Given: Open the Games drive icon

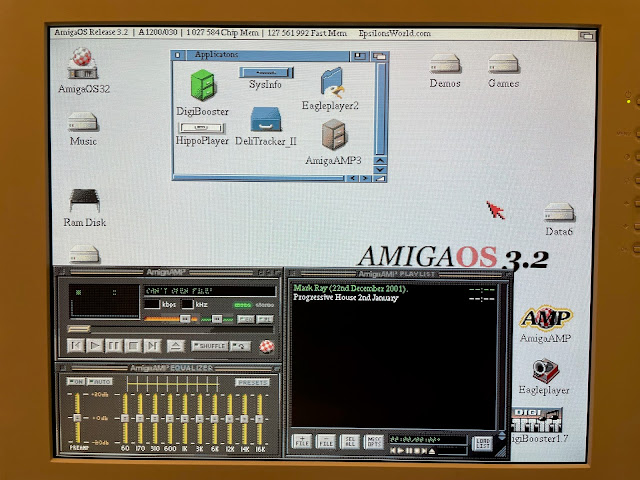Looking at the screenshot, I should [503, 64].
